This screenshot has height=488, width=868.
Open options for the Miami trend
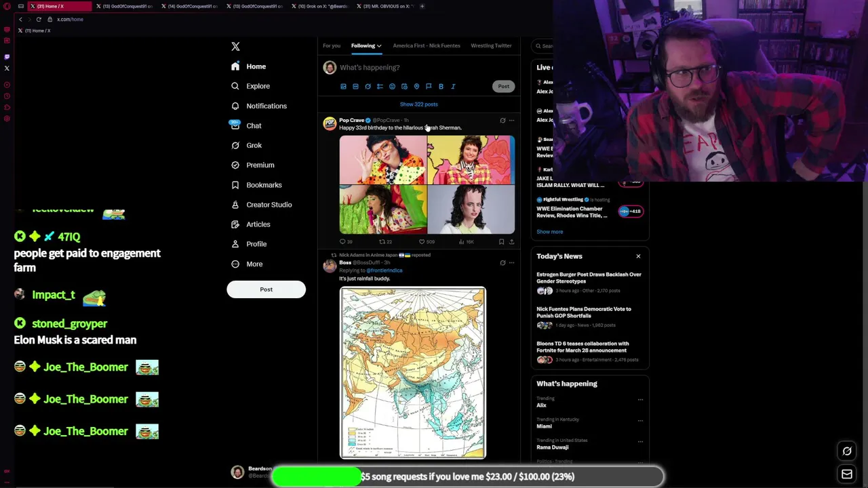640,421
